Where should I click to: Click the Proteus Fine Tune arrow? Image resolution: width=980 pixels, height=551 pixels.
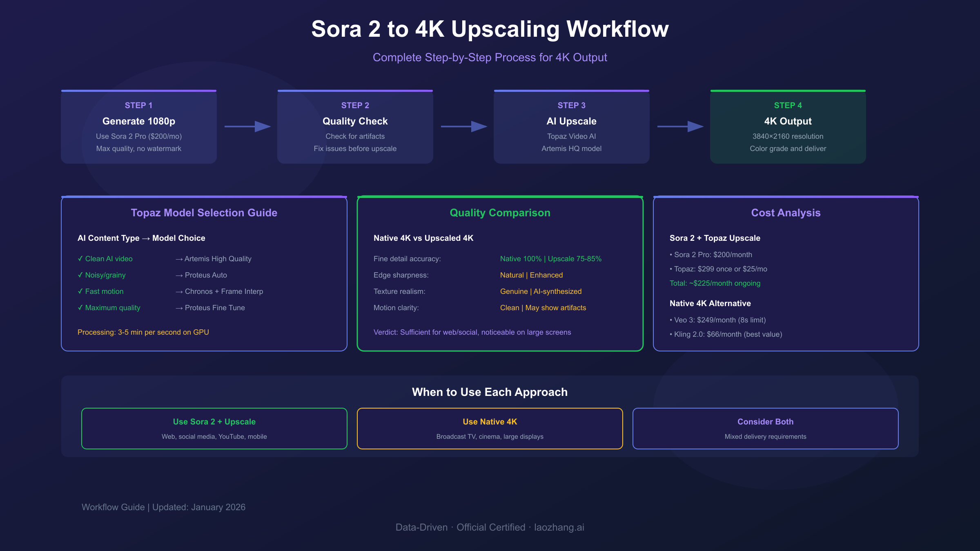[x=179, y=307]
